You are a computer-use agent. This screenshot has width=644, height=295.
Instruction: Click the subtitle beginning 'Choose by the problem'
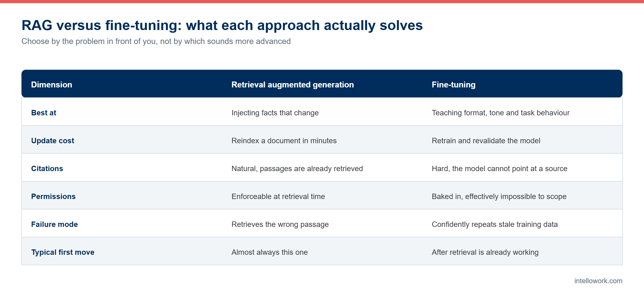pos(156,41)
